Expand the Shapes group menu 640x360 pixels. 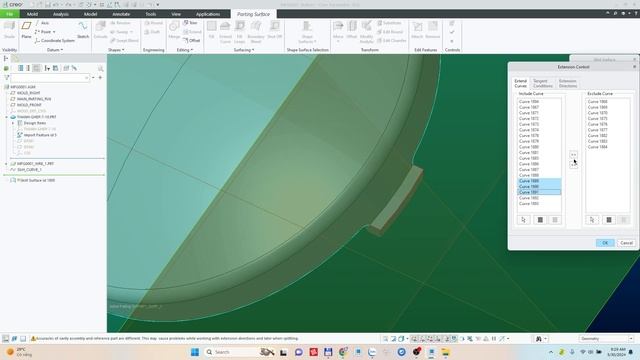[116, 50]
